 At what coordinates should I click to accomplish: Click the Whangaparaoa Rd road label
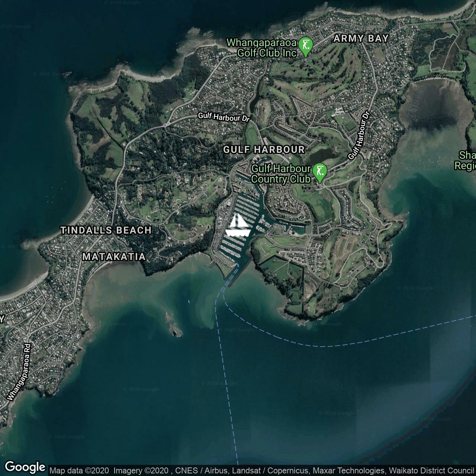(x=19, y=372)
